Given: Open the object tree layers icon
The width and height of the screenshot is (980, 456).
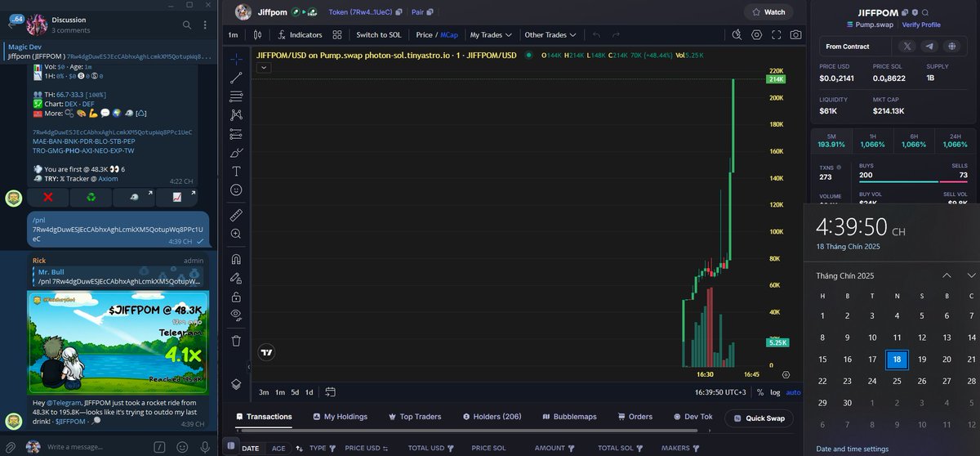Looking at the screenshot, I should 236,384.
